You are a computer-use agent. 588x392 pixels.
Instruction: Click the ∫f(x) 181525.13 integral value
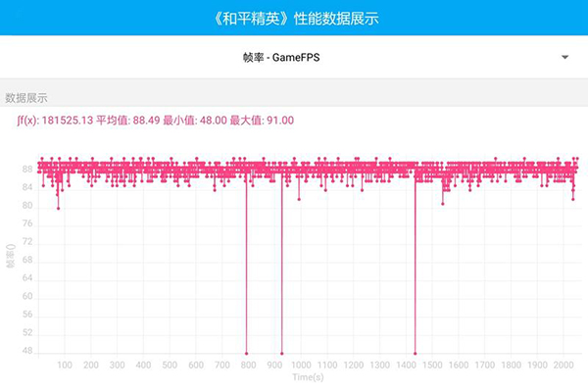pyautogui.click(x=55, y=121)
